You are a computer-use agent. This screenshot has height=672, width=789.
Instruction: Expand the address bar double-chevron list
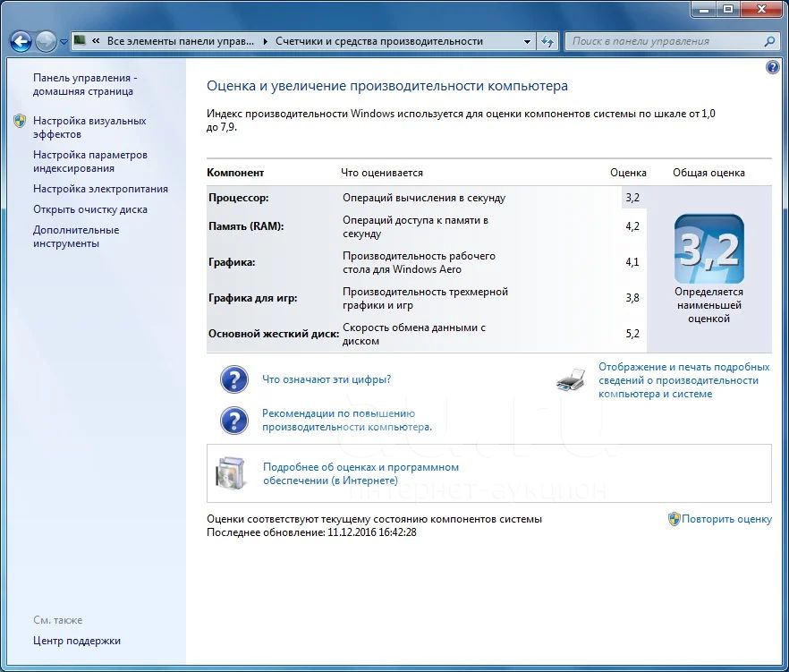point(96,41)
